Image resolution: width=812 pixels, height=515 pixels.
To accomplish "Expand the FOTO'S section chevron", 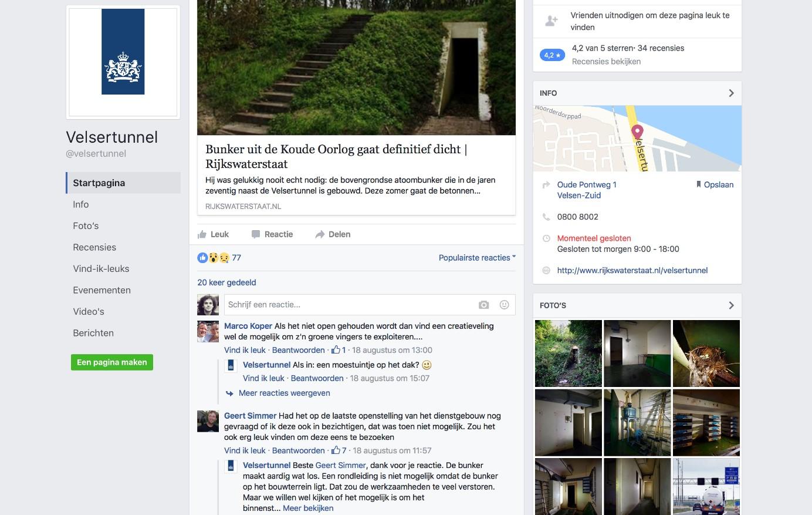I will point(731,305).
